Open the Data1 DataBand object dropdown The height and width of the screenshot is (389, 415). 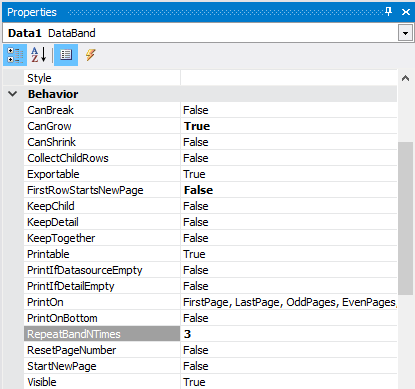pos(405,33)
